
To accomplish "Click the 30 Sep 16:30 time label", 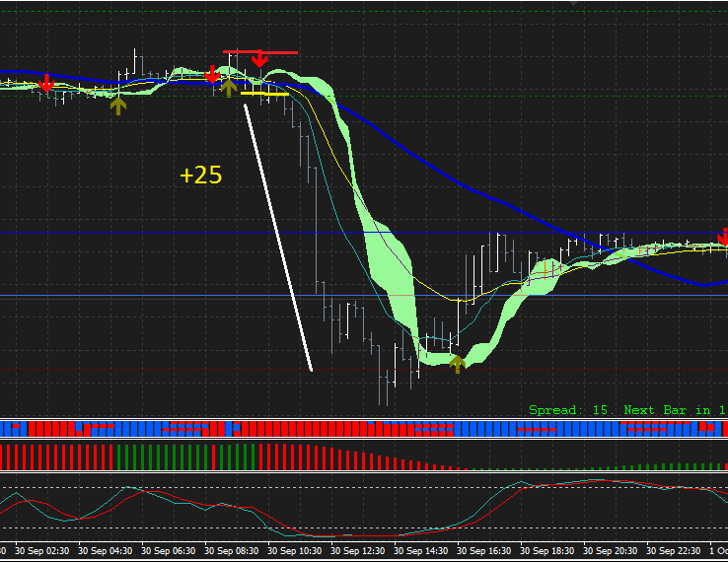I will pos(483,551).
